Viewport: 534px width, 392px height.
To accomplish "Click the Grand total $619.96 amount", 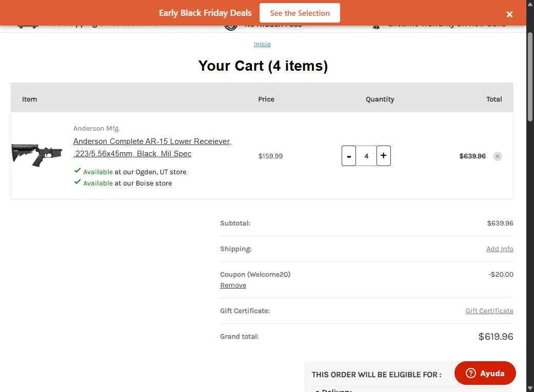I will click(x=496, y=337).
